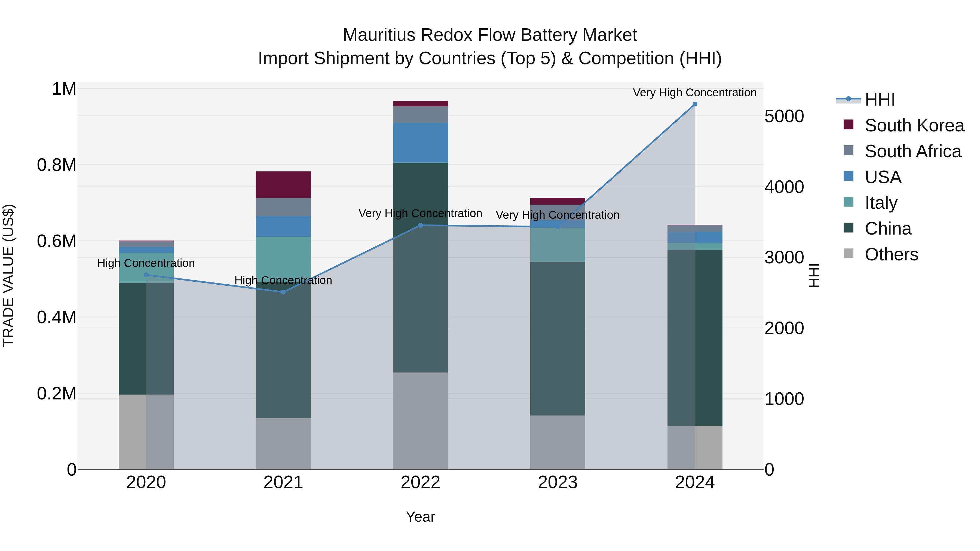This screenshot has width=980, height=551.
Task: Click the Italy teal legend swatch
Action: 848,202
